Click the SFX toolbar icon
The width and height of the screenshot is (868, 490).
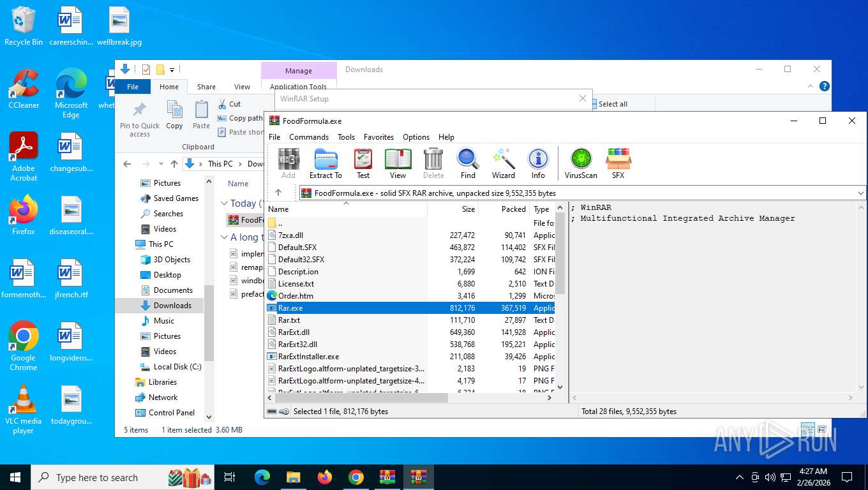tap(618, 164)
